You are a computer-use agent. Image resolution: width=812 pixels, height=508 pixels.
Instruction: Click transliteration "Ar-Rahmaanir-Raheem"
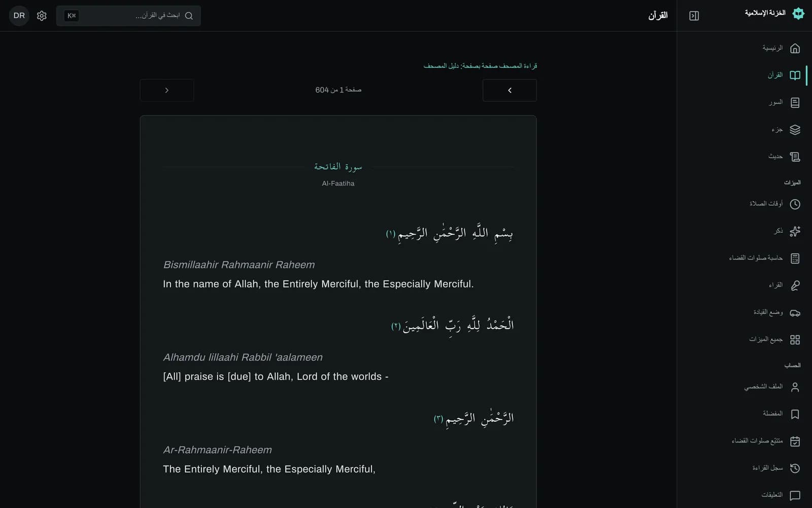[217, 450]
